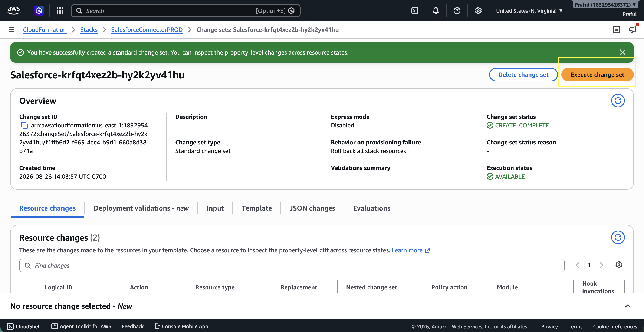
Task: Click the Module column header
Action: point(507,287)
